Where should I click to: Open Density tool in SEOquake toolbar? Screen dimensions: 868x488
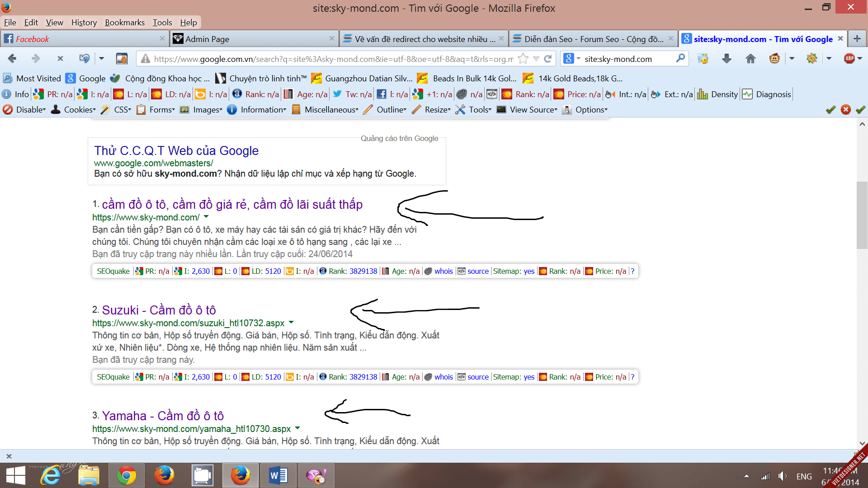click(x=717, y=94)
